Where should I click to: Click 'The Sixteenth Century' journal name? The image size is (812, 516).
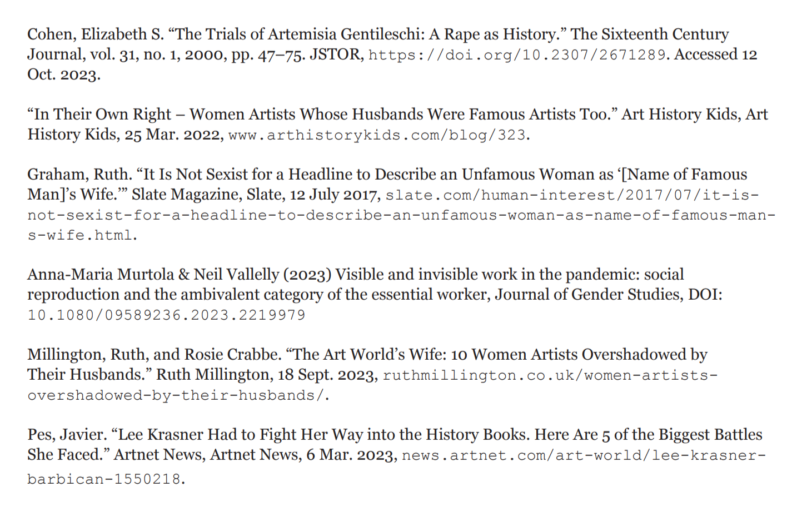coord(650,34)
